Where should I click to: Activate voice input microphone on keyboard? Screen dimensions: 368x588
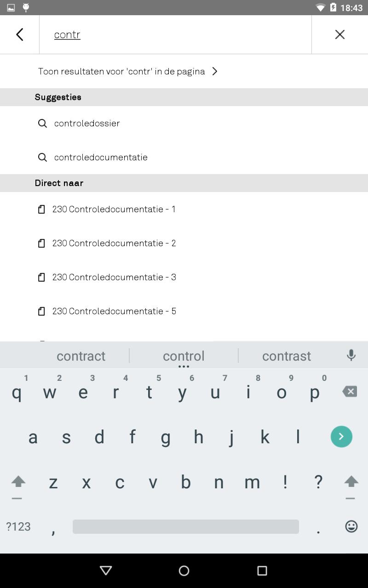(351, 355)
